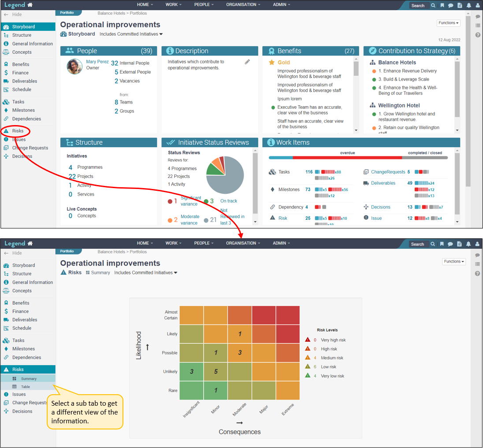
Task: Open notifications bell in the upper header
Action: point(469,5)
